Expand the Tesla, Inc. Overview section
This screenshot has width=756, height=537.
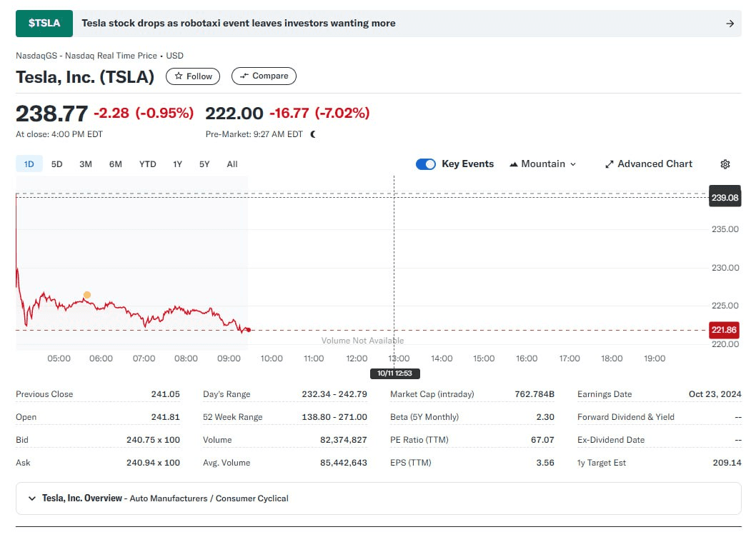coord(32,498)
